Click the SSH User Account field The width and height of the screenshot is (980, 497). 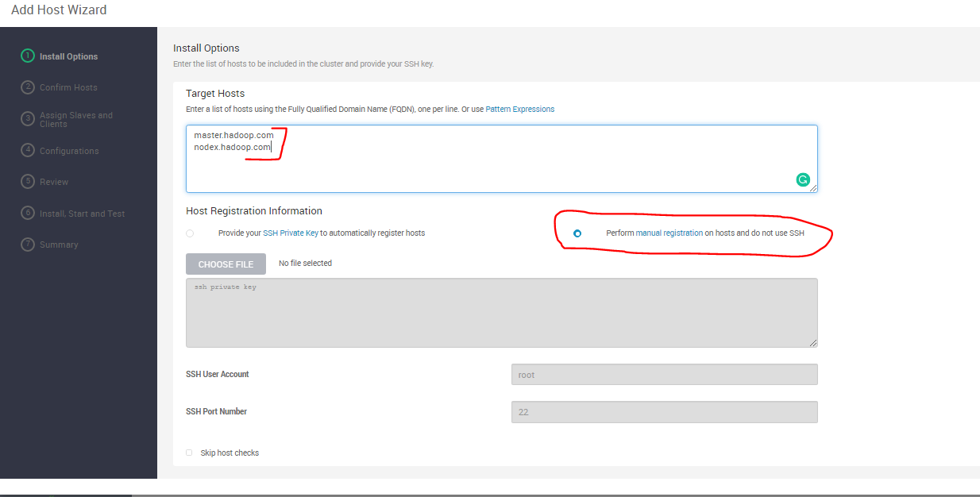(x=665, y=375)
